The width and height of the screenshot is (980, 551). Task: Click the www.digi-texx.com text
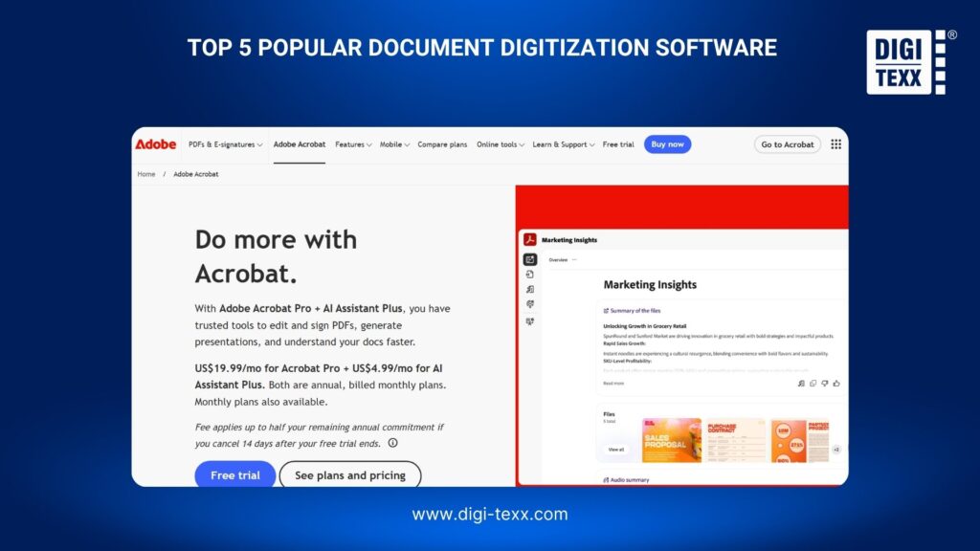point(490,514)
